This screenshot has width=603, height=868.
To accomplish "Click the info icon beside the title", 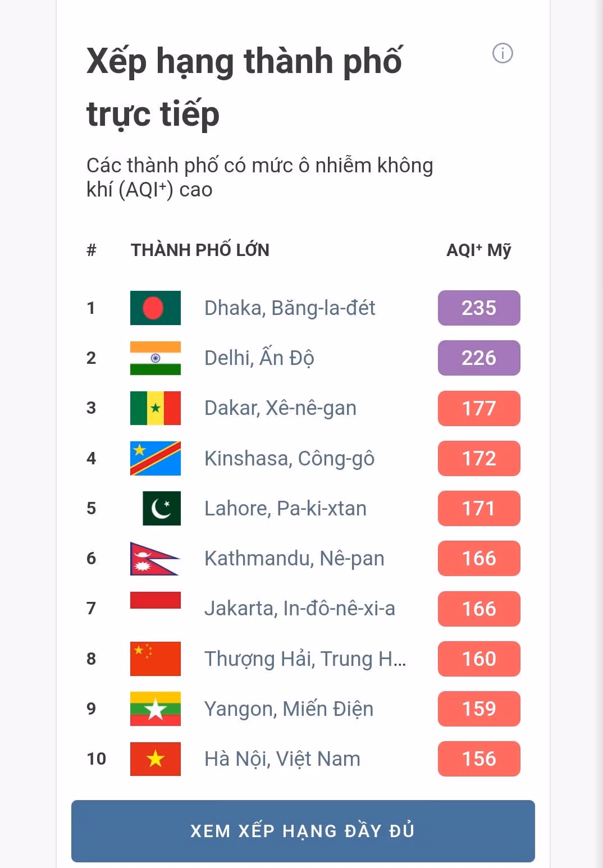I will coord(502,53).
